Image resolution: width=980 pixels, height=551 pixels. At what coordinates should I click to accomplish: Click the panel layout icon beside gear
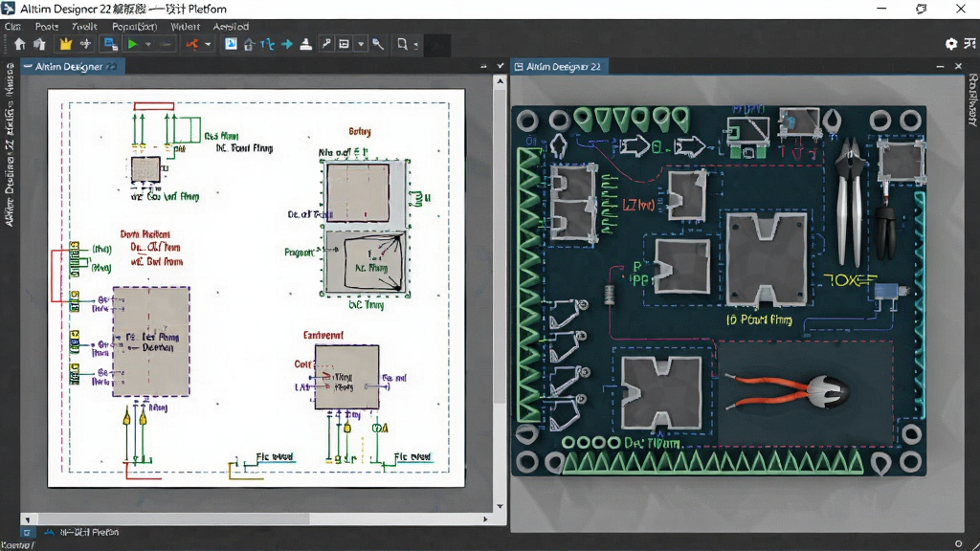click(x=969, y=43)
